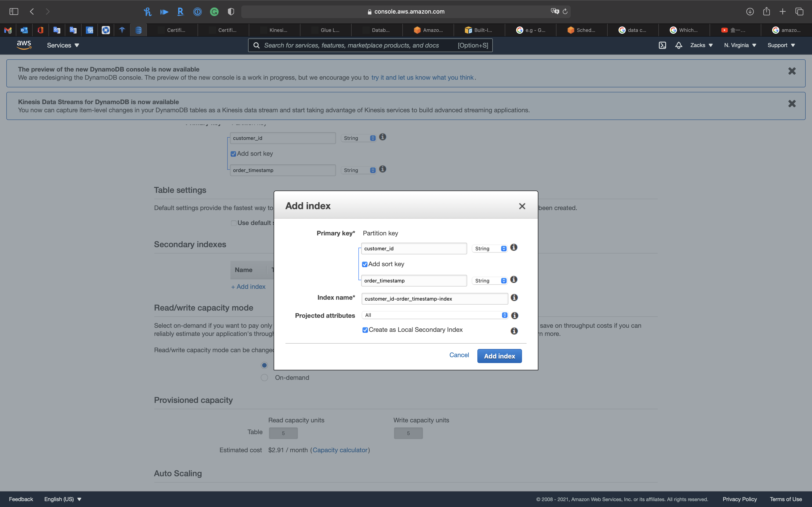Click the notifications bell icon

(x=679, y=45)
